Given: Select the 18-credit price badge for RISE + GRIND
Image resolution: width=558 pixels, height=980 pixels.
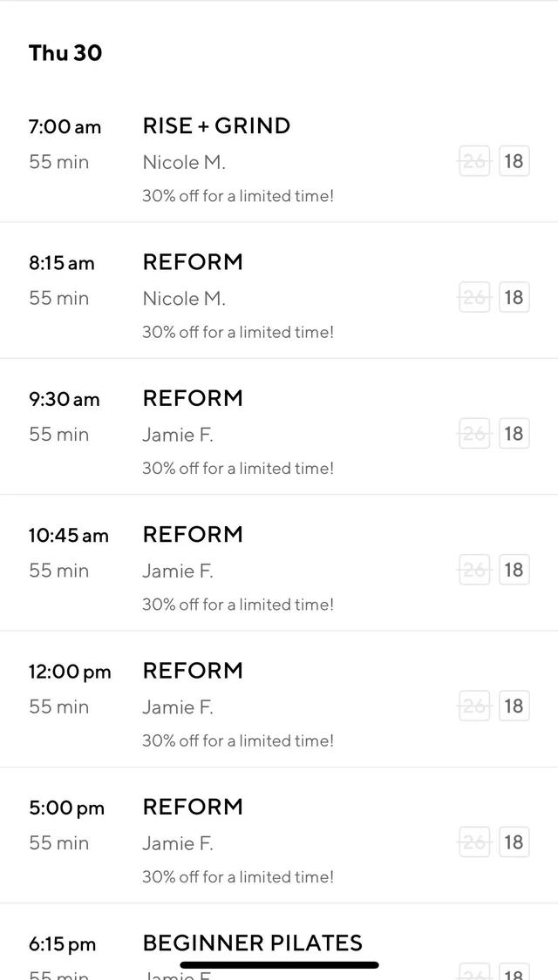Looking at the screenshot, I should click(514, 160).
